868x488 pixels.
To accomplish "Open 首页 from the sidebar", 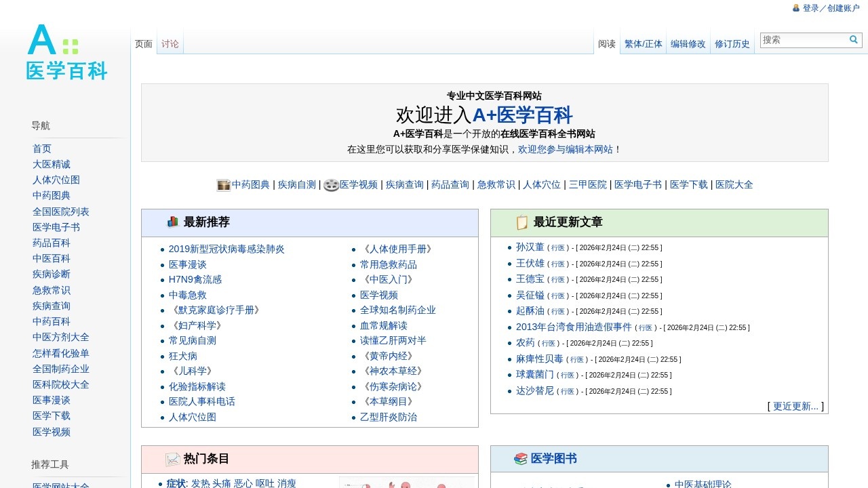I will point(41,148).
